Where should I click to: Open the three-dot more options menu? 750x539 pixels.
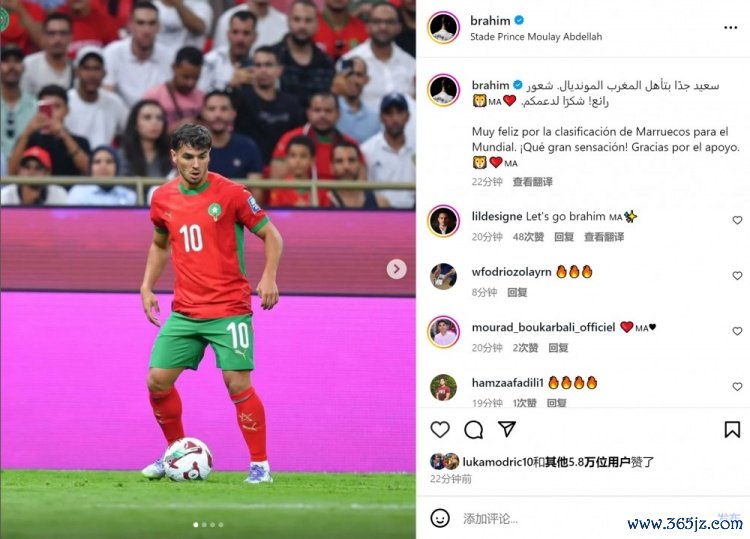[730, 28]
